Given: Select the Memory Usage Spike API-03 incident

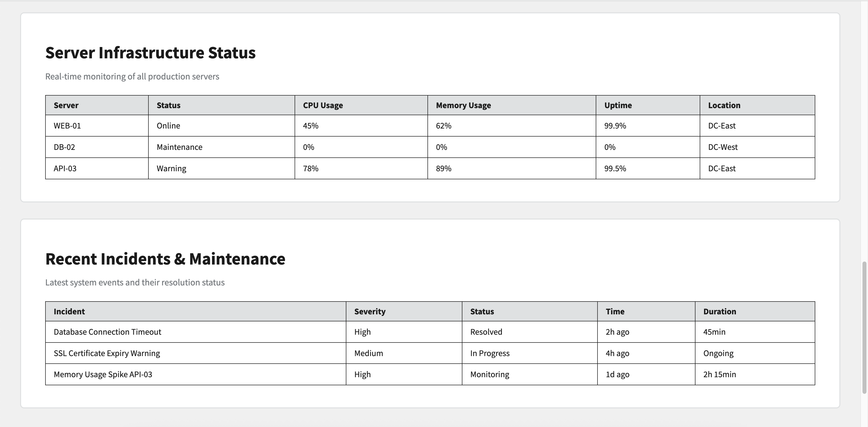Looking at the screenshot, I should tap(103, 374).
